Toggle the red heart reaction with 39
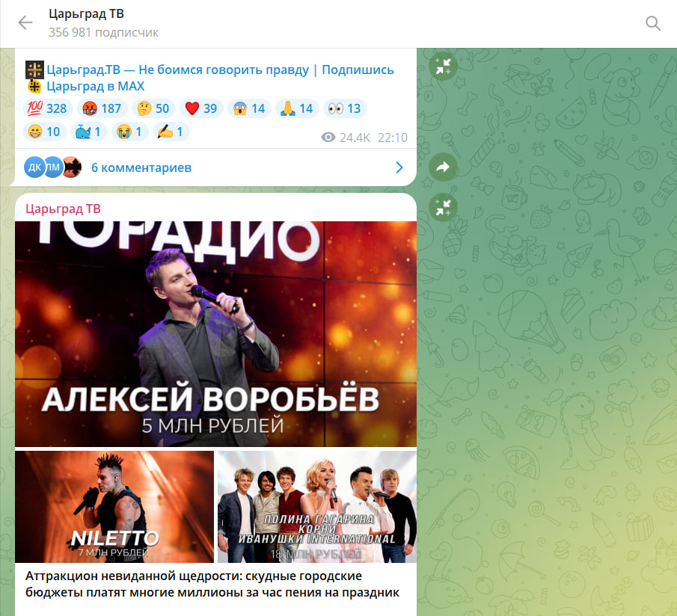 pos(201,108)
